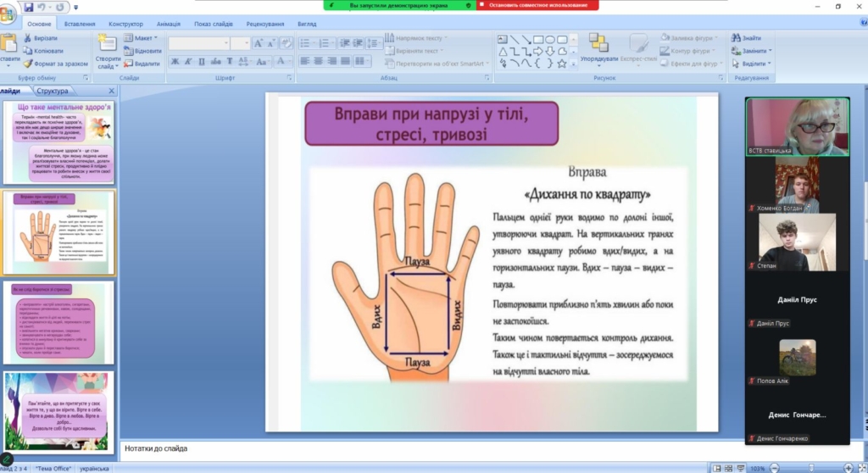Toggle center text alignment

319,61
